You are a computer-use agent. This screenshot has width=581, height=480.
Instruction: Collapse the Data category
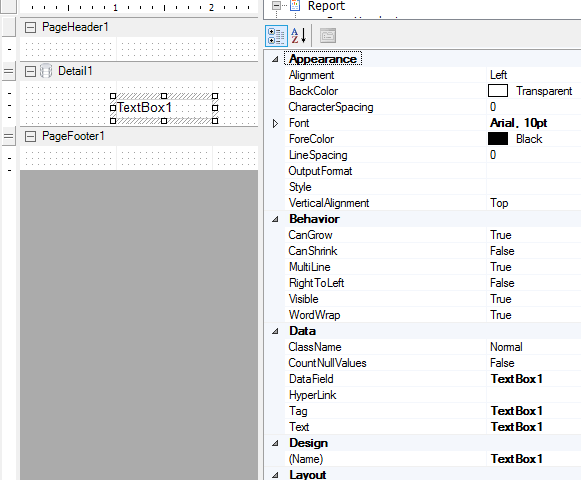click(x=275, y=331)
